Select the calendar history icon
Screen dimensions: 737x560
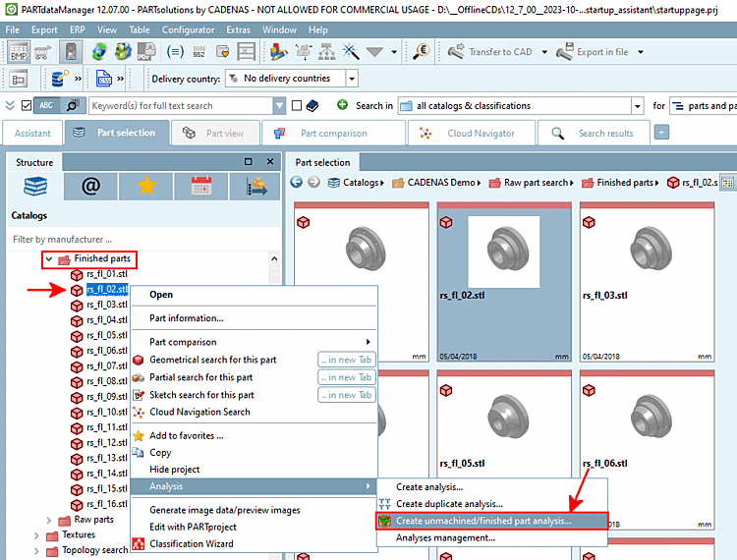(x=201, y=187)
